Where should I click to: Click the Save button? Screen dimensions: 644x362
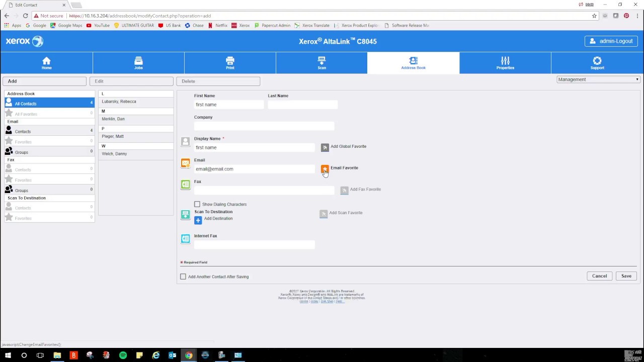tap(626, 276)
